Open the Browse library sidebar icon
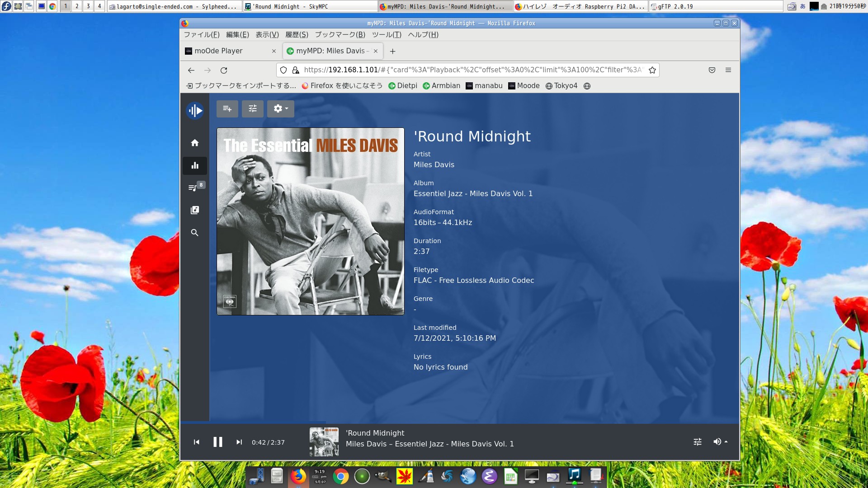This screenshot has width=868, height=488. point(195,210)
